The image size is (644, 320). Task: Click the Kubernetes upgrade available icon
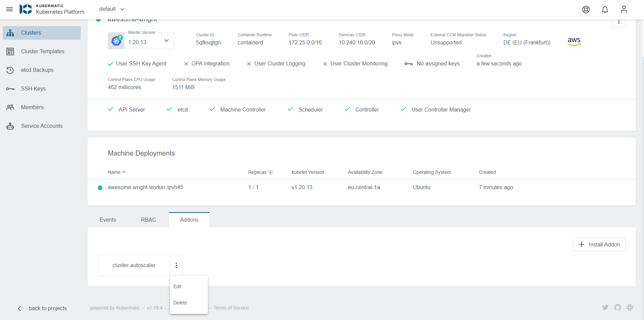point(116,41)
